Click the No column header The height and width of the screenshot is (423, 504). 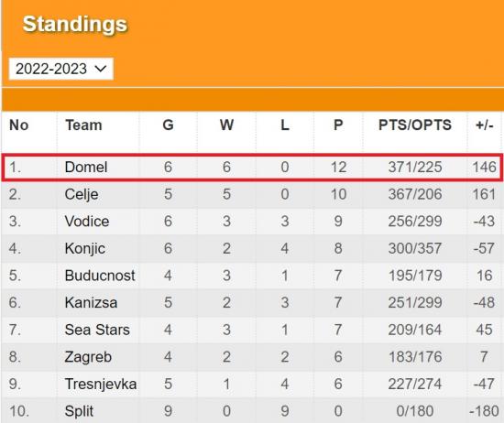[x=19, y=125]
